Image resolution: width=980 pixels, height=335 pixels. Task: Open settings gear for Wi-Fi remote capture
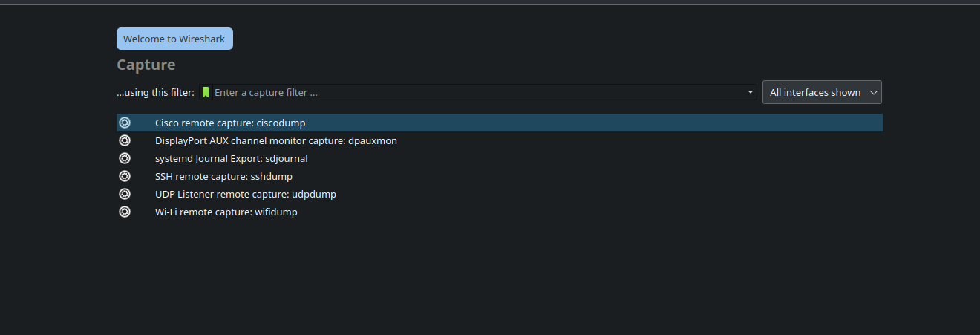(125, 212)
